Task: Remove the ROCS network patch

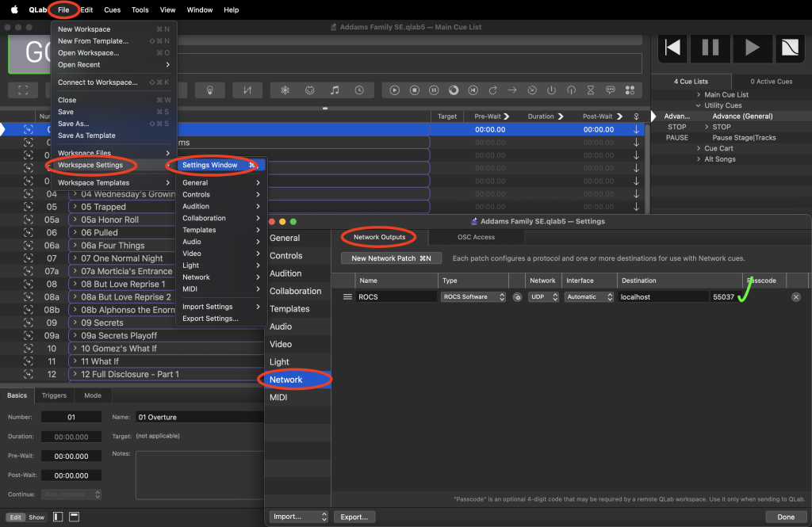Action: [x=796, y=297]
